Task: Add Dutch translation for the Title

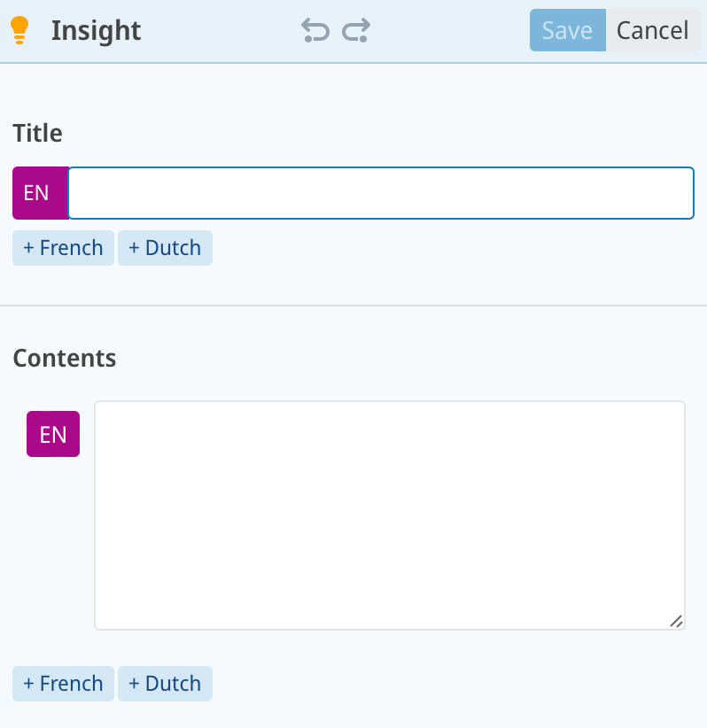Action: coord(165,248)
